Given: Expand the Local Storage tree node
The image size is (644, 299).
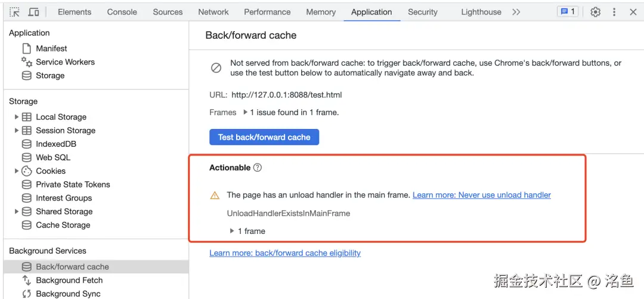Looking at the screenshot, I should [17, 117].
